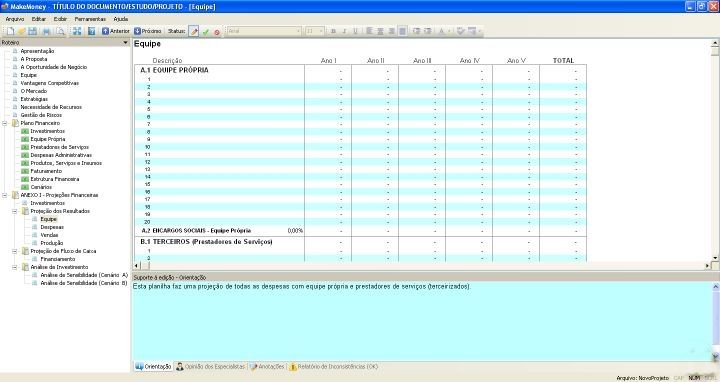720x382 pixels.
Task: Open the Roteiro panel dropdown arrow
Action: (x=125, y=42)
